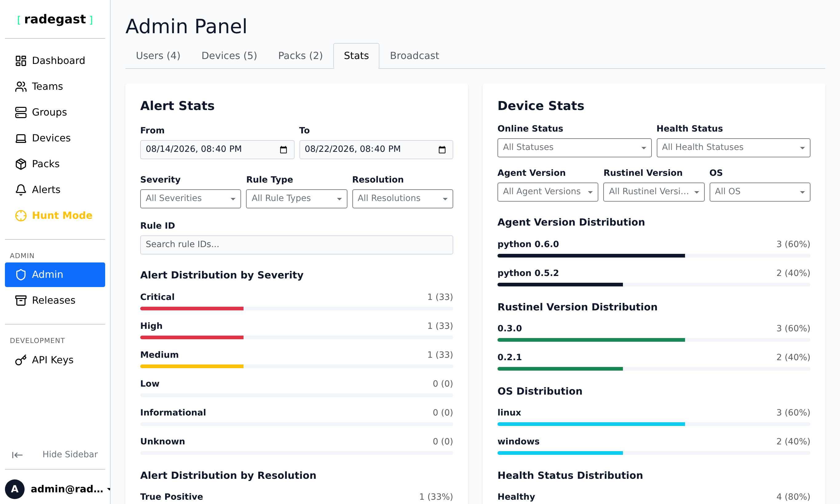Open the All OS dropdown

click(x=760, y=192)
